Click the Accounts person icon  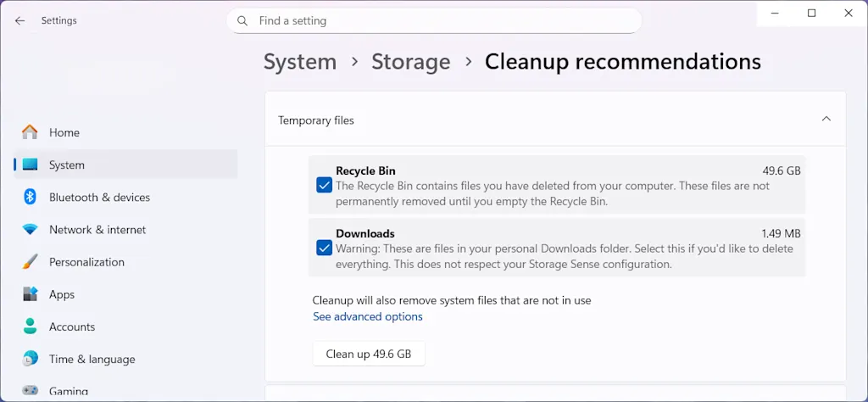tap(30, 327)
